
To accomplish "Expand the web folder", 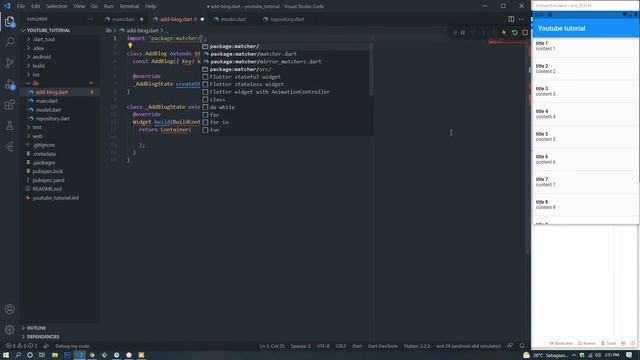I will [x=37, y=136].
